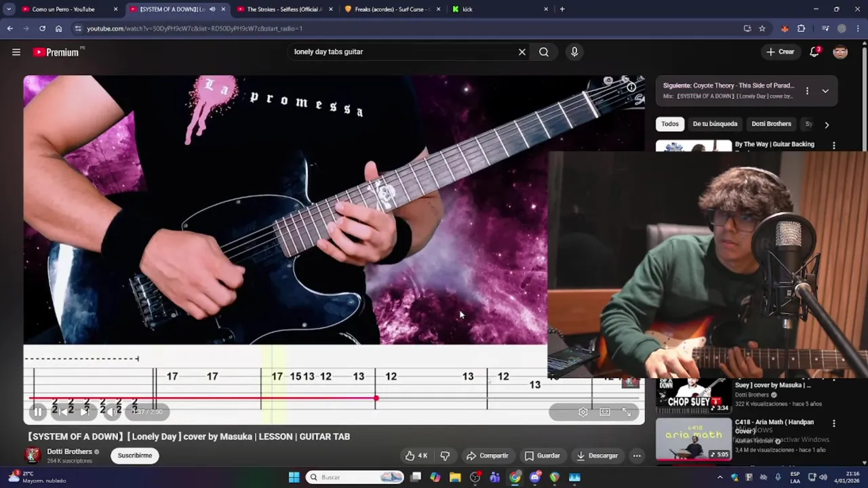Open install/cast page icon in address bar
The image size is (868, 488).
[747, 28]
